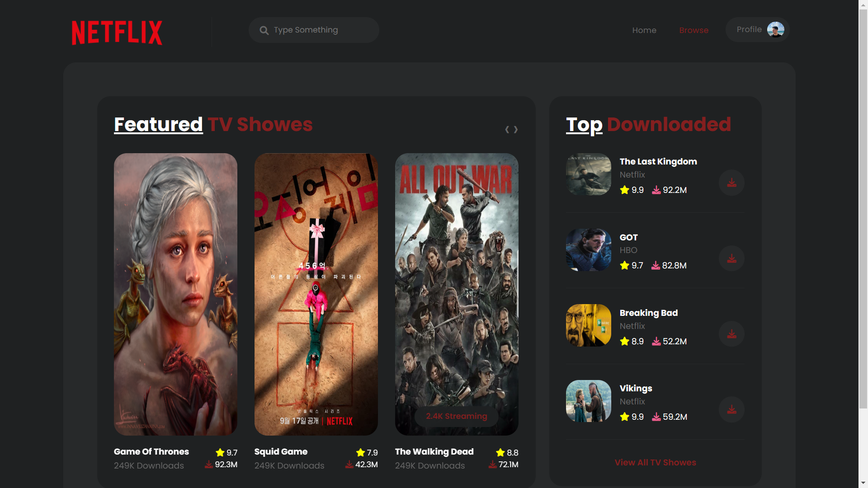
Task: Click the 2.4K Streaming button on The Walking Dead poster
Action: (456, 416)
